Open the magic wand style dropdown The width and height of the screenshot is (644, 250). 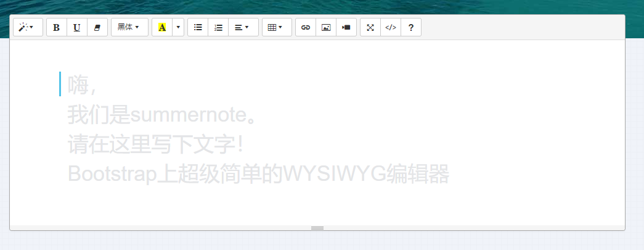28,27
